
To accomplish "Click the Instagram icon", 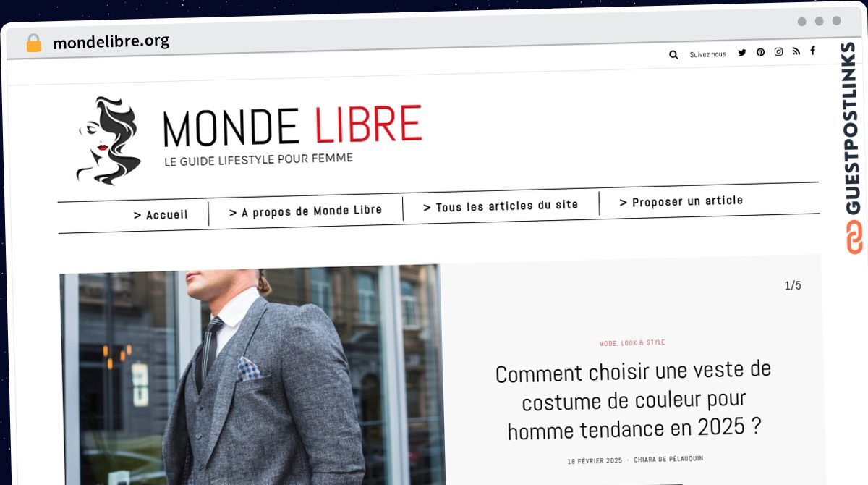I will pyautogui.click(x=778, y=52).
